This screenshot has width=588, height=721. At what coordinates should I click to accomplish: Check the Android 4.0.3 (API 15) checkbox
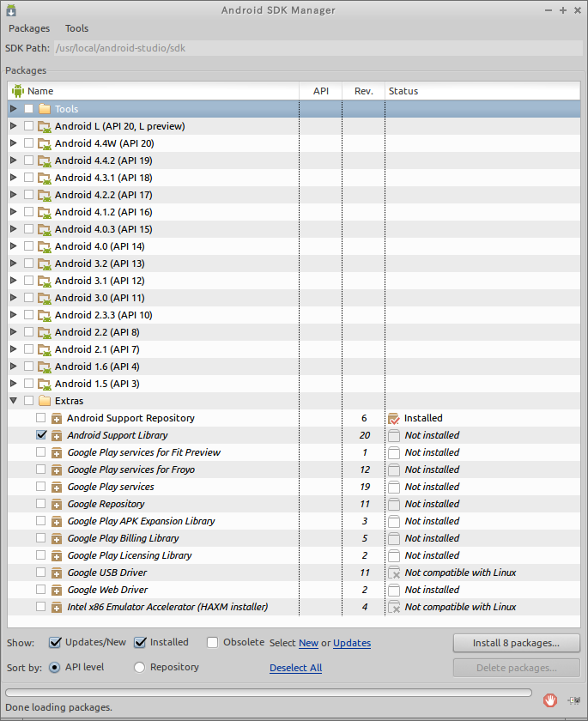(29, 228)
